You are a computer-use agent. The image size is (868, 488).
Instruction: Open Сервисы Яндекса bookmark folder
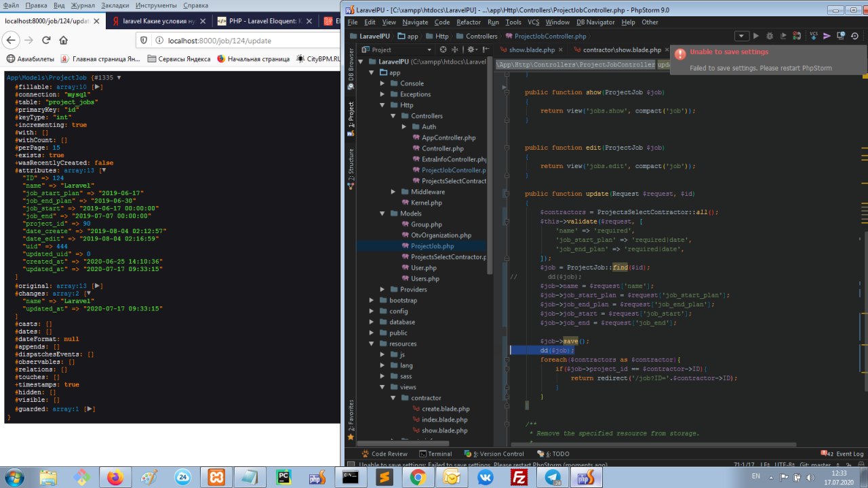179,59
